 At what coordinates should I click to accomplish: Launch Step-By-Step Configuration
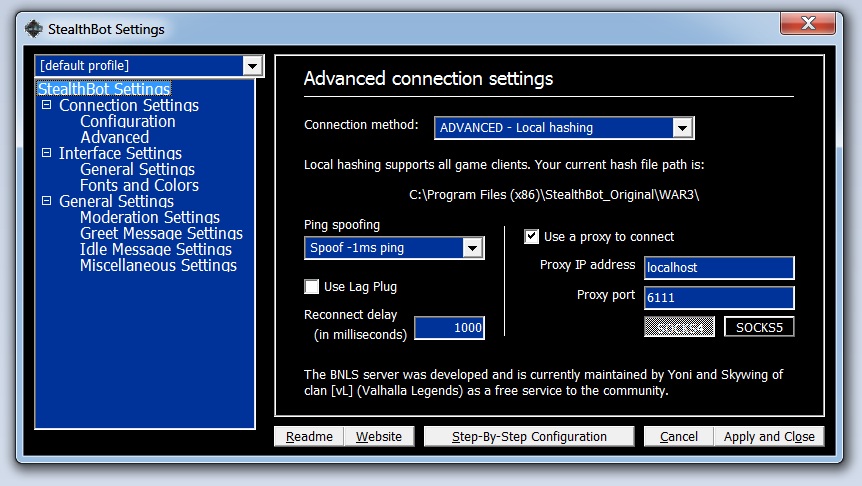529,437
